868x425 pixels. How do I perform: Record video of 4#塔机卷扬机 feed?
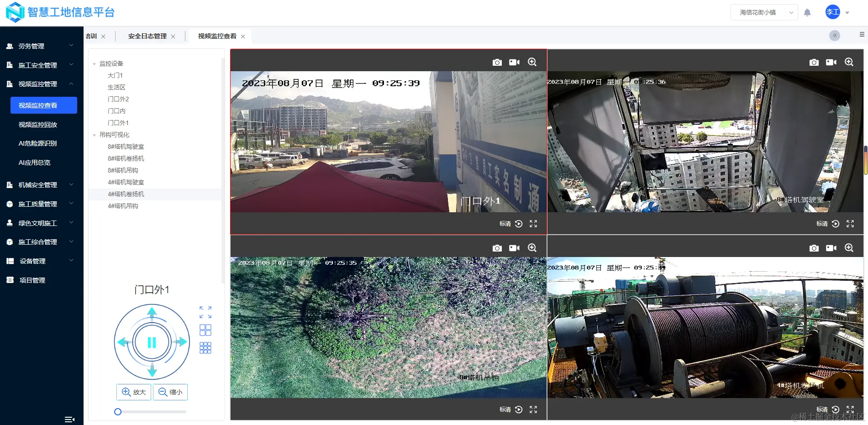click(x=831, y=248)
